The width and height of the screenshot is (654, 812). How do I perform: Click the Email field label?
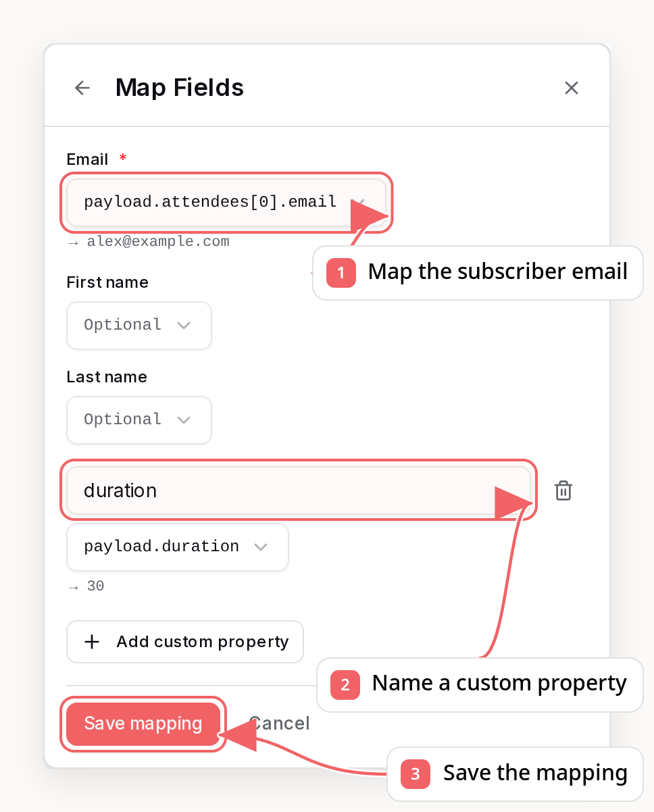(87, 159)
